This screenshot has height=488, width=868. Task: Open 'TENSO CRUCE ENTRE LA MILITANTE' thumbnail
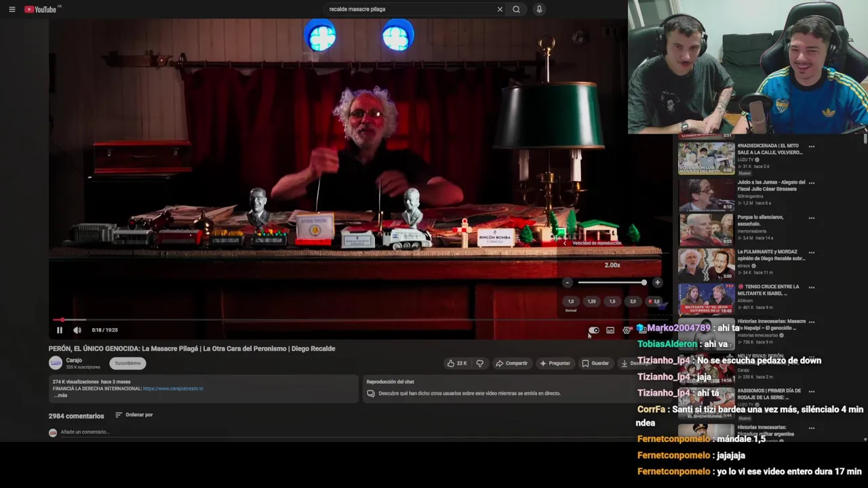(x=706, y=300)
